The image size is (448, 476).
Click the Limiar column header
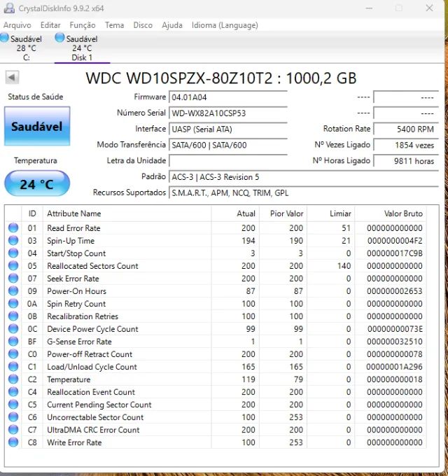(331, 213)
